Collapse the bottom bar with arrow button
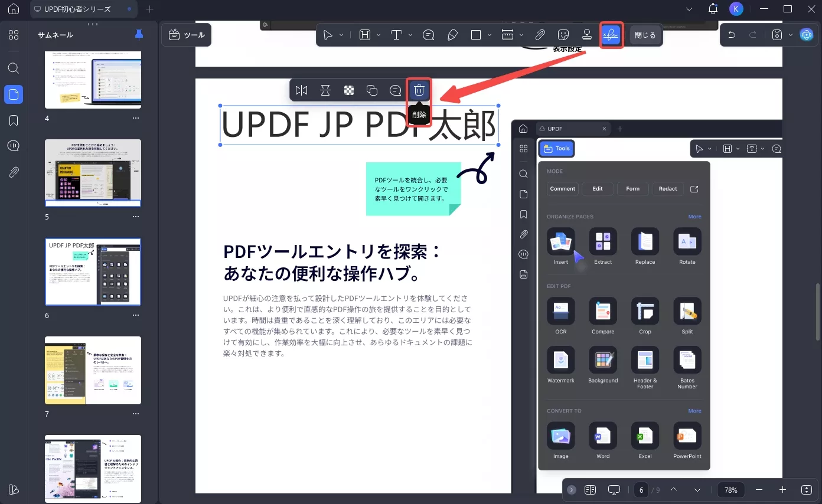Viewport: 822px width, 504px height. tap(572, 490)
